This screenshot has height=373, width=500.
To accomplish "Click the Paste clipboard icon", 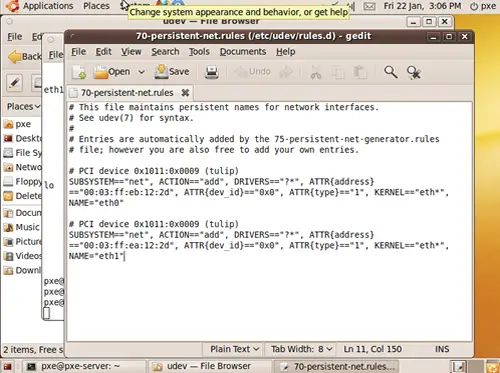I will point(360,72).
